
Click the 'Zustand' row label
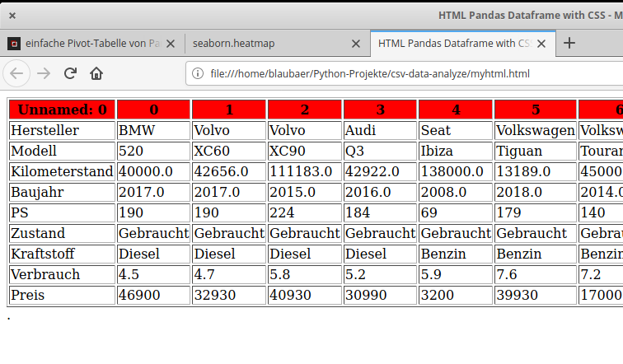tap(62, 233)
